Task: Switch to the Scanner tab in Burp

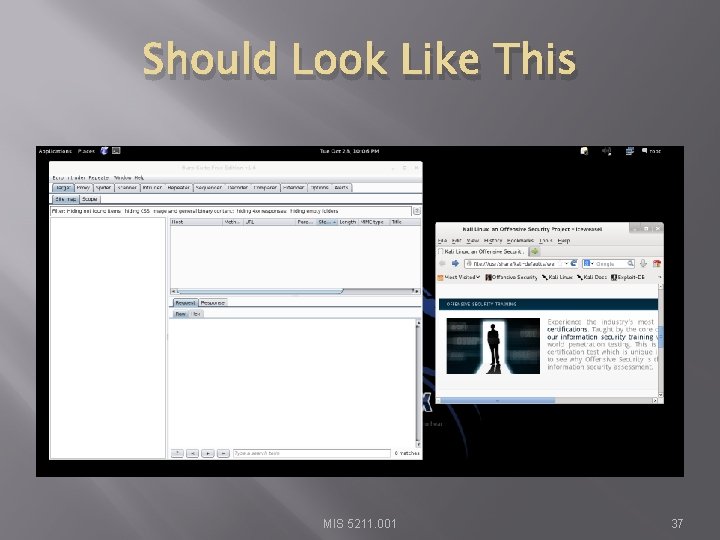Action: click(127, 188)
